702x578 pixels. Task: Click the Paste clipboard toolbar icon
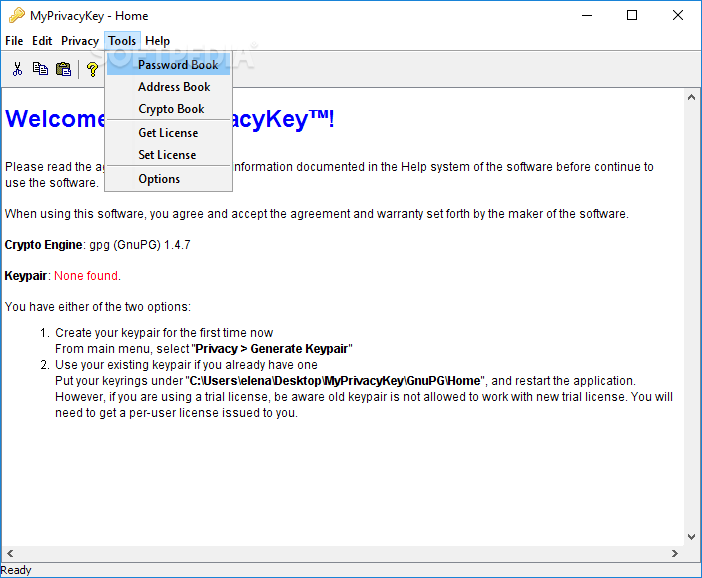tap(63, 69)
